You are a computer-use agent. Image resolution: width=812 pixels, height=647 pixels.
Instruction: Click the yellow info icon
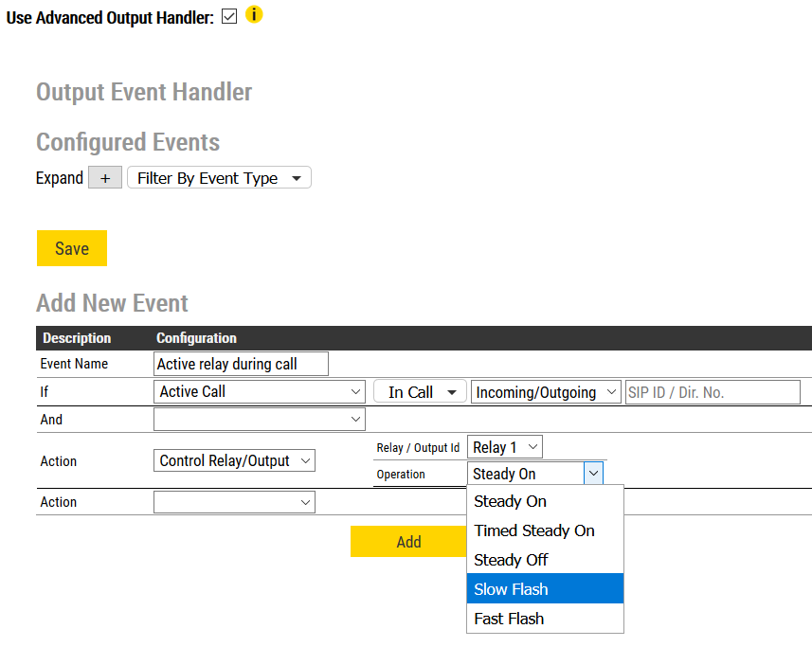click(x=254, y=15)
